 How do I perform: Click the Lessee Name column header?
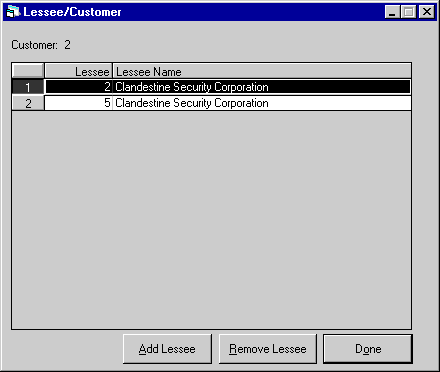(x=262, y=71)
